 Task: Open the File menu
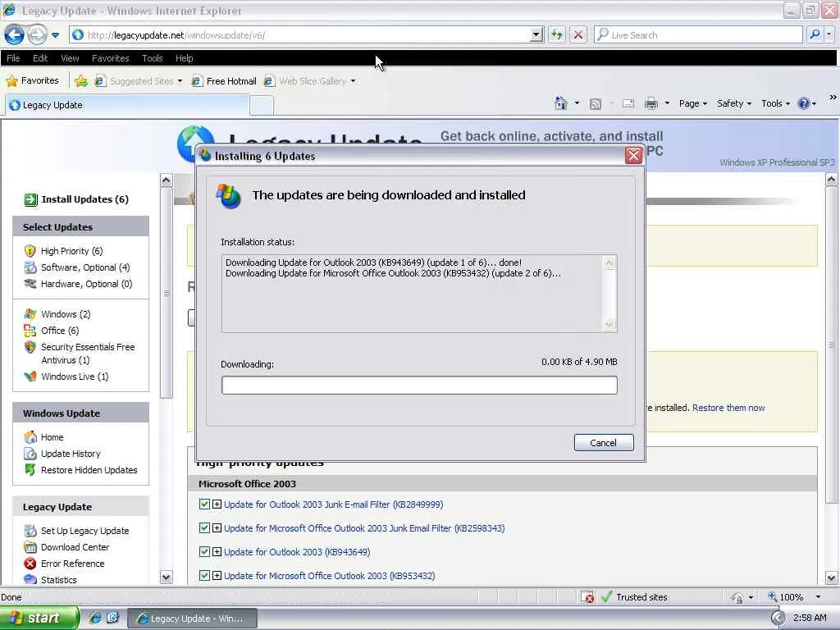point(13,58)
